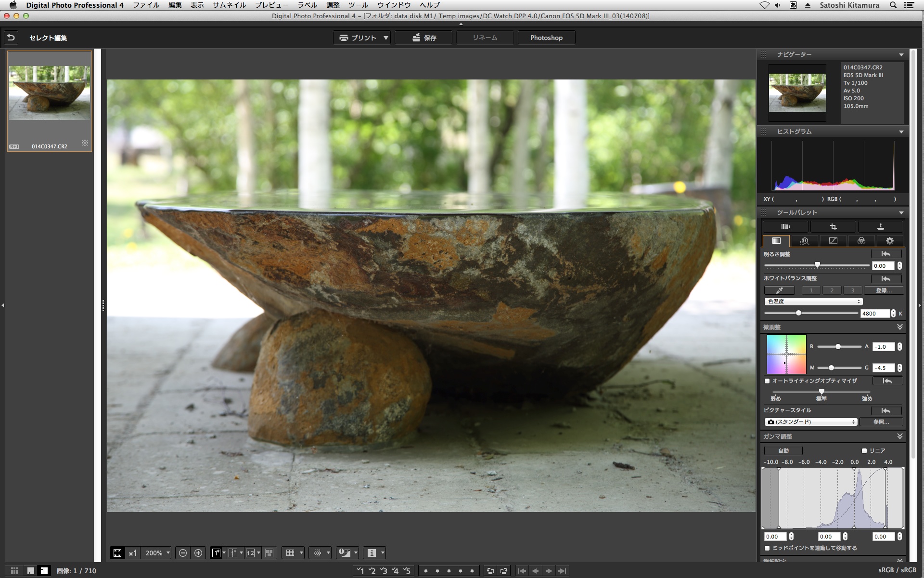Enable the リニア (linear) gamma checkbox
The image size is (924, 578).
pos(864,451)
